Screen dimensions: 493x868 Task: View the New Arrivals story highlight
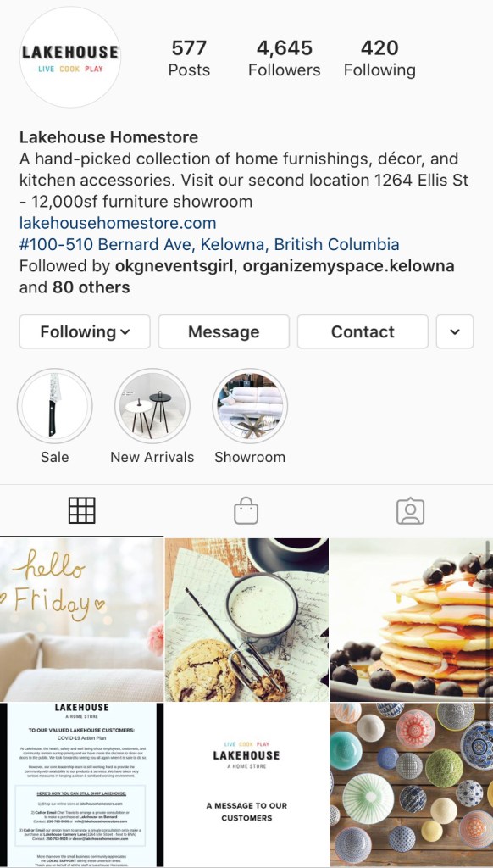pyautogui.click(x=152, y=406)
